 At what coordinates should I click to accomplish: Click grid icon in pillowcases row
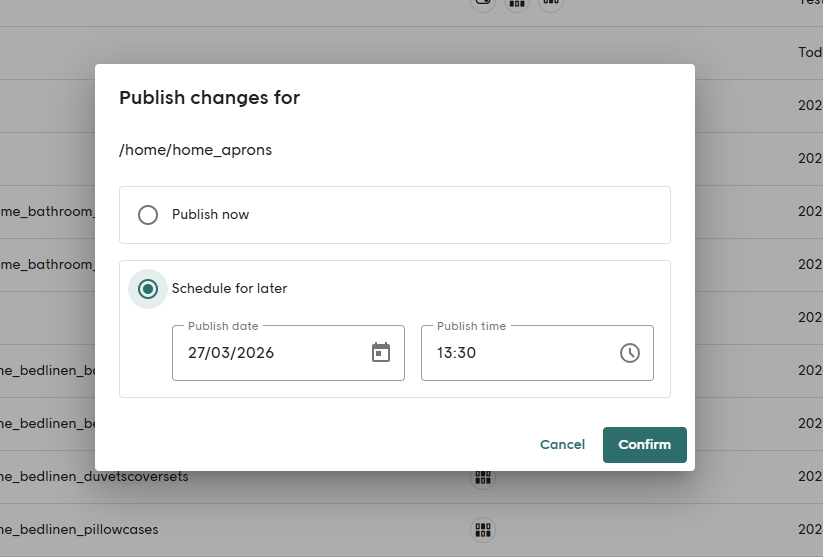483,530
